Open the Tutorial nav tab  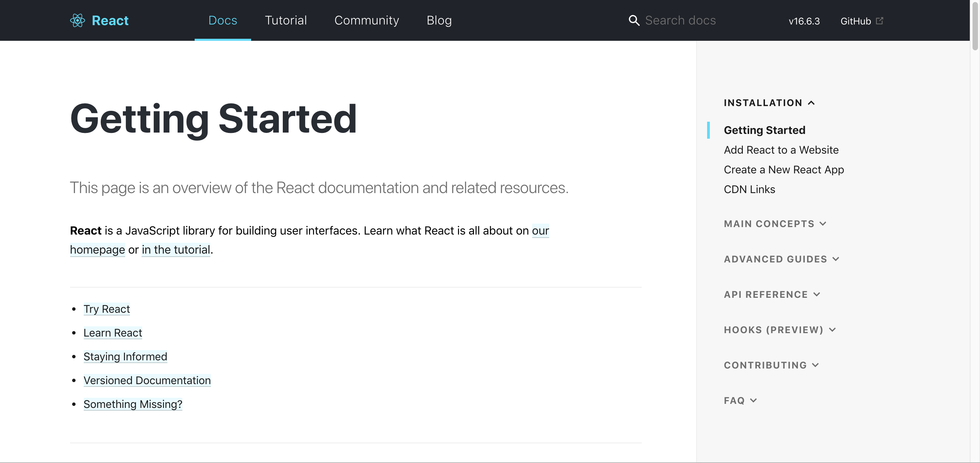click(286, 20)
